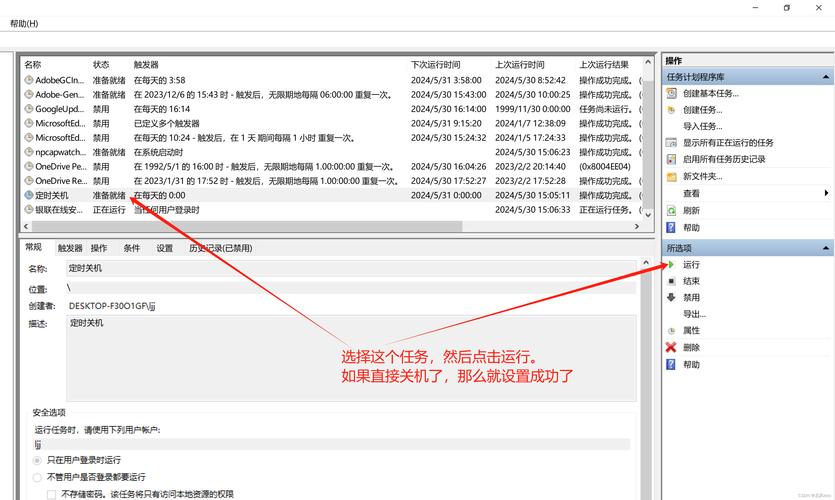835x500 pixels.
Task: Click the clock icon beside OneDrive Pe task
Action: pyautogui.click(x=29, y=167)
